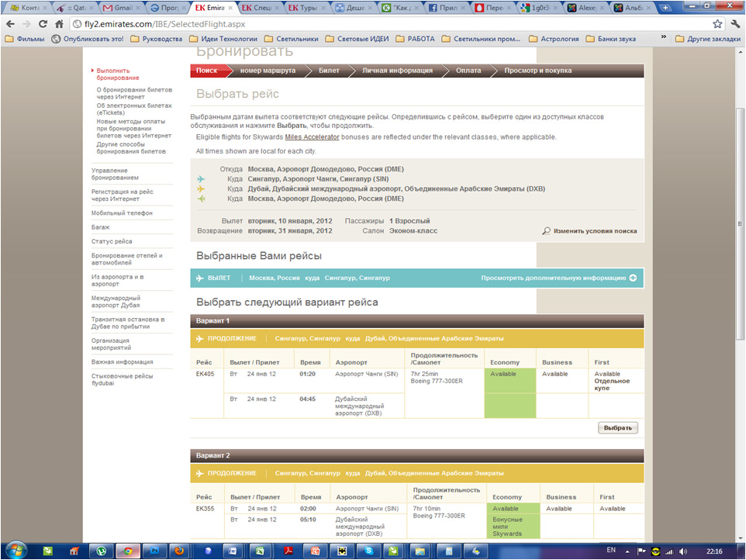The width and height of the screenshot is (746, 560).
Task: Open the Другие закладки folder
Action: (x=708, y=39)
